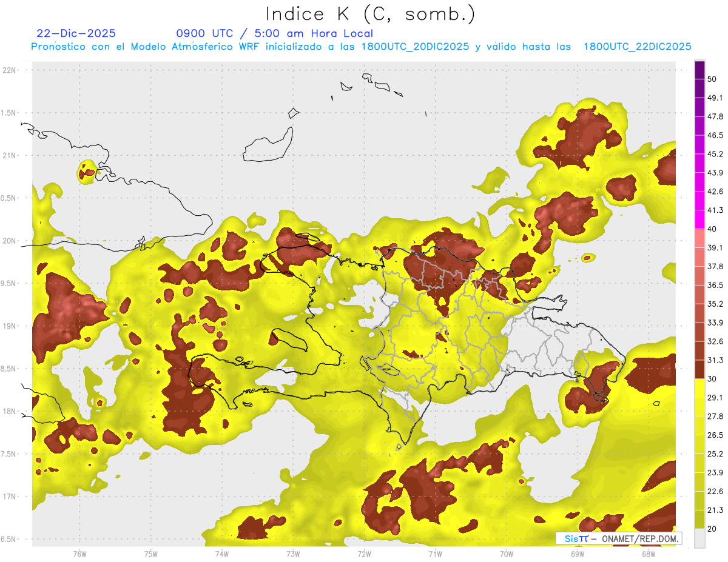Click the colorbar value '22.6'
Viewport: 728px width, 562px height.
click(715, 492)
